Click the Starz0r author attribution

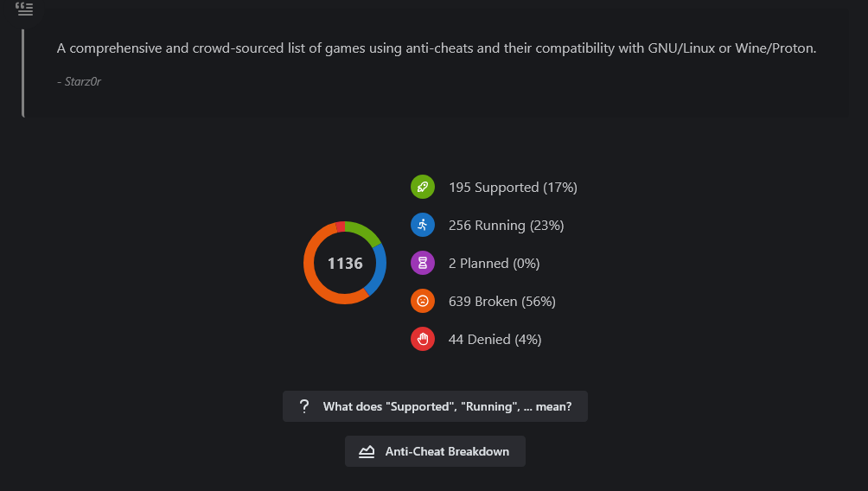79,81
